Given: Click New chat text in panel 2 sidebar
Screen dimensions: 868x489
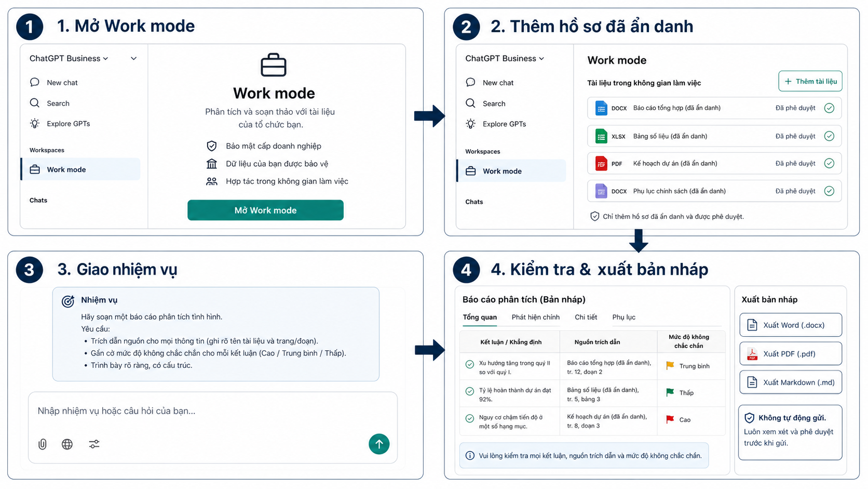Looking at the screenshot, I should tap(498, 83).
